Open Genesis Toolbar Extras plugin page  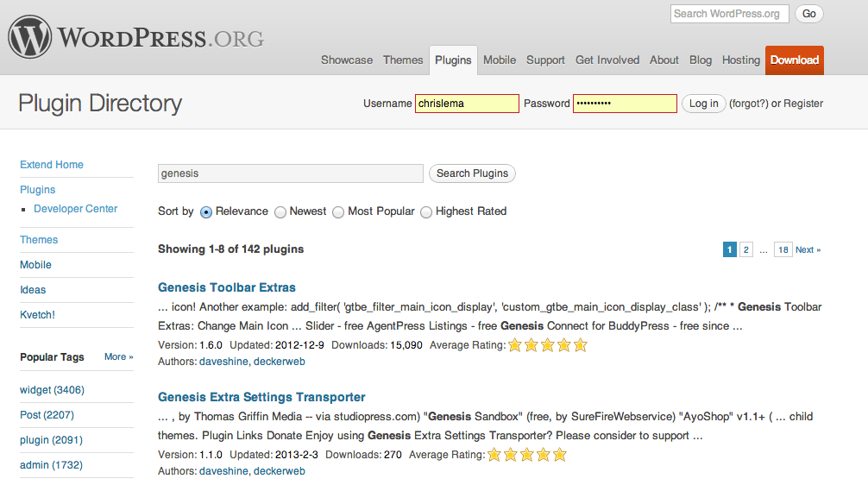227,287
